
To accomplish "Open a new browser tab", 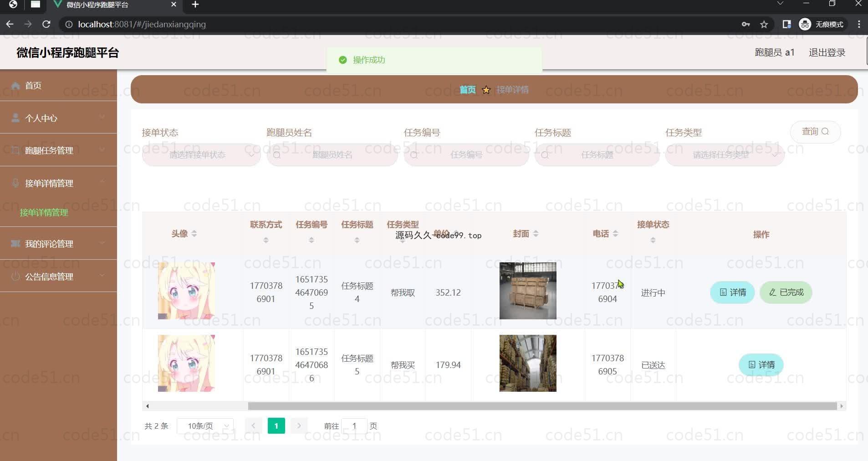I will click(x=195, y=5).
